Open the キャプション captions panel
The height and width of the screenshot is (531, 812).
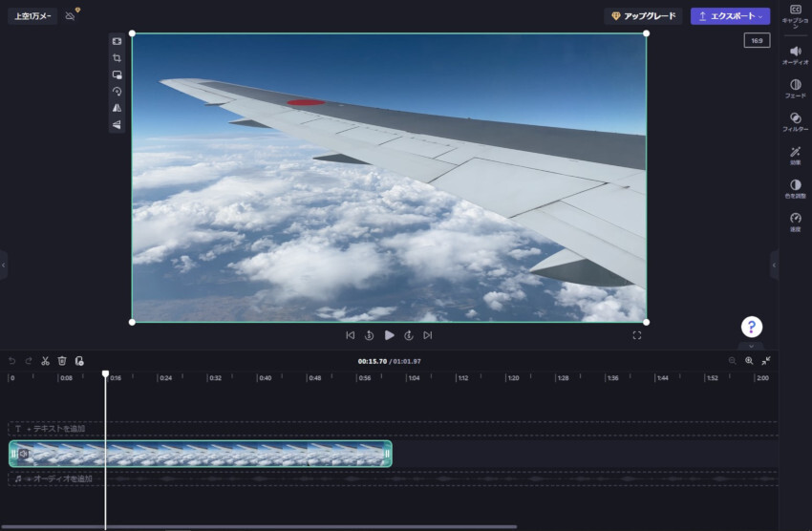[x=795, y=15]
